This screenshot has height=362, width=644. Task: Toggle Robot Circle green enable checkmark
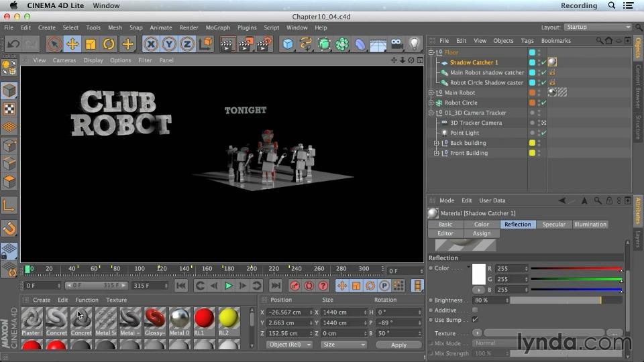543,103
